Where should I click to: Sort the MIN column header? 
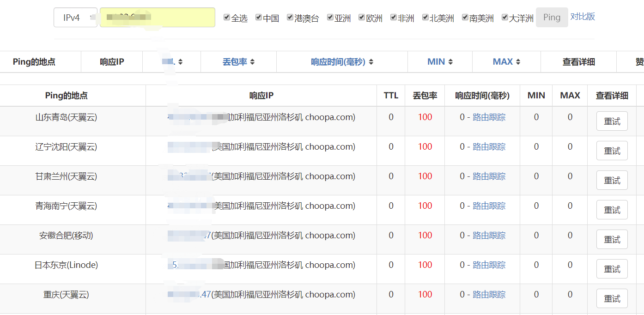(450, 62)
